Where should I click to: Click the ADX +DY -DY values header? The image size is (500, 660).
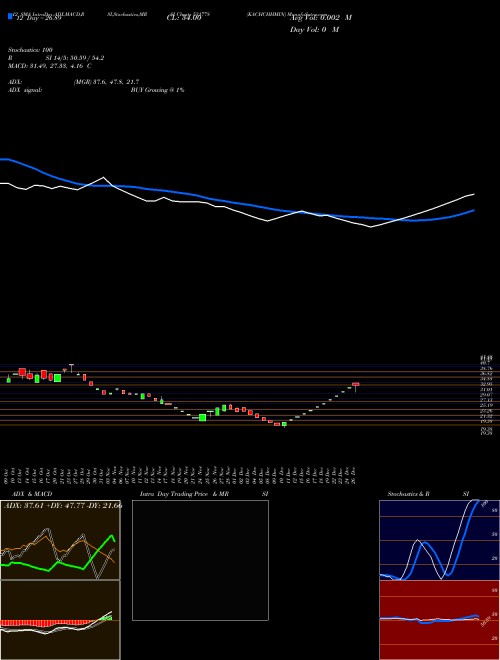[x=63, y=506]
